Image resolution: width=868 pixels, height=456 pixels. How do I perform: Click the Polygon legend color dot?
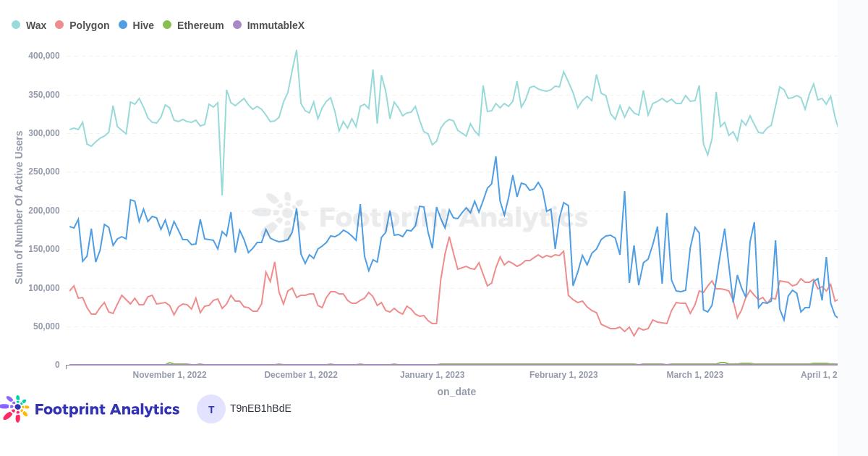(x=59, y=25)
